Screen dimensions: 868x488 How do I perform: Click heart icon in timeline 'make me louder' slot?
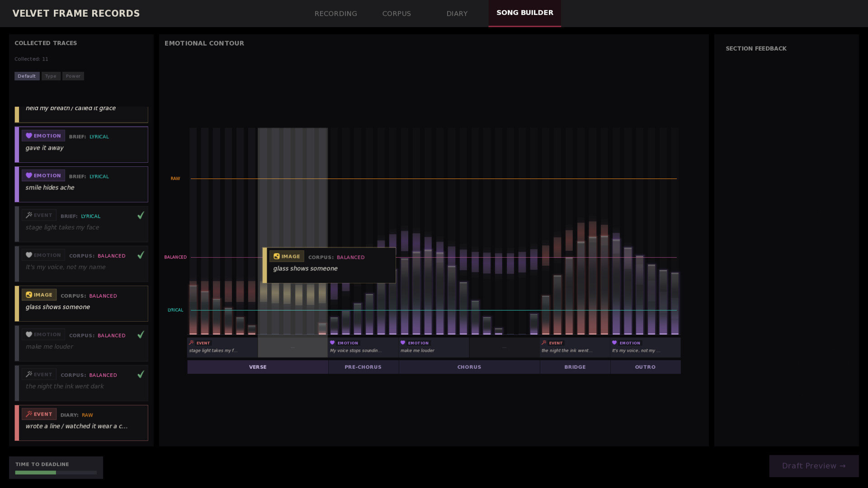coord(403,343)
